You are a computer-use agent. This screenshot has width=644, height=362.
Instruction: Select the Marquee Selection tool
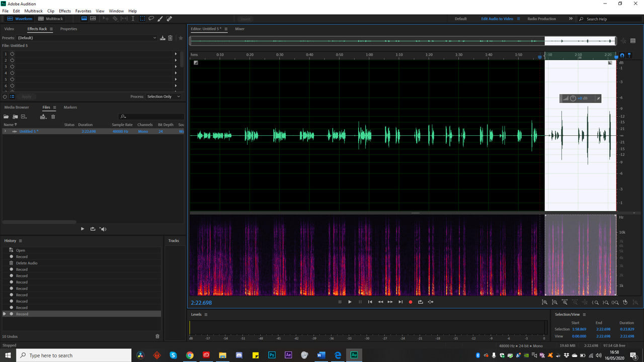(x=142, y=19)
